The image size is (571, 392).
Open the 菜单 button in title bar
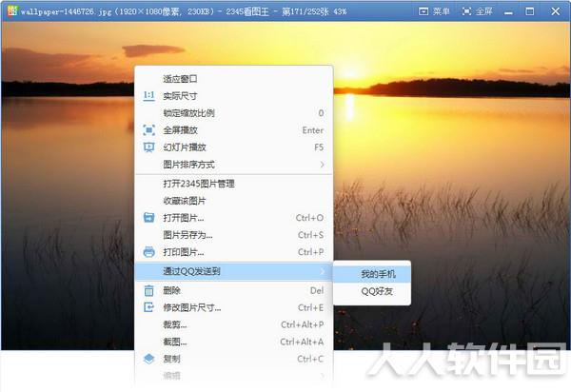click(434, 11)
